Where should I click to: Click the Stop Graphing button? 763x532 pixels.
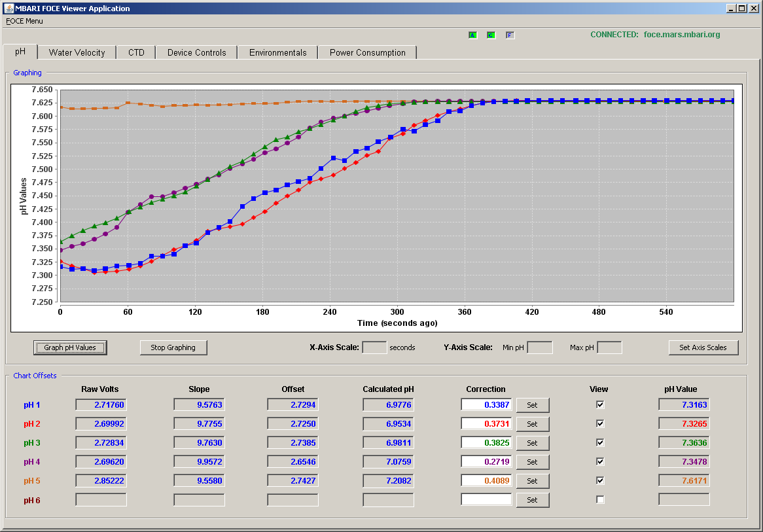[173, 347]
